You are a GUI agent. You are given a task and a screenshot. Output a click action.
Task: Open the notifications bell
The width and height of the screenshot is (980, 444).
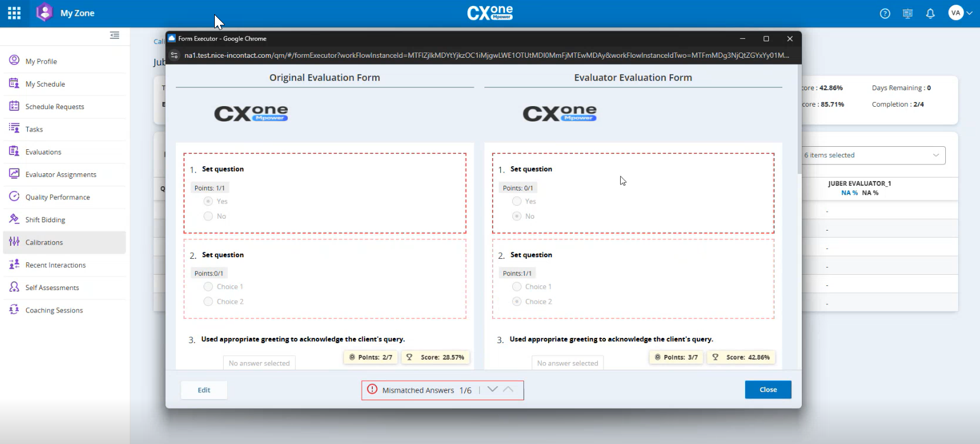tap(930, 14)
